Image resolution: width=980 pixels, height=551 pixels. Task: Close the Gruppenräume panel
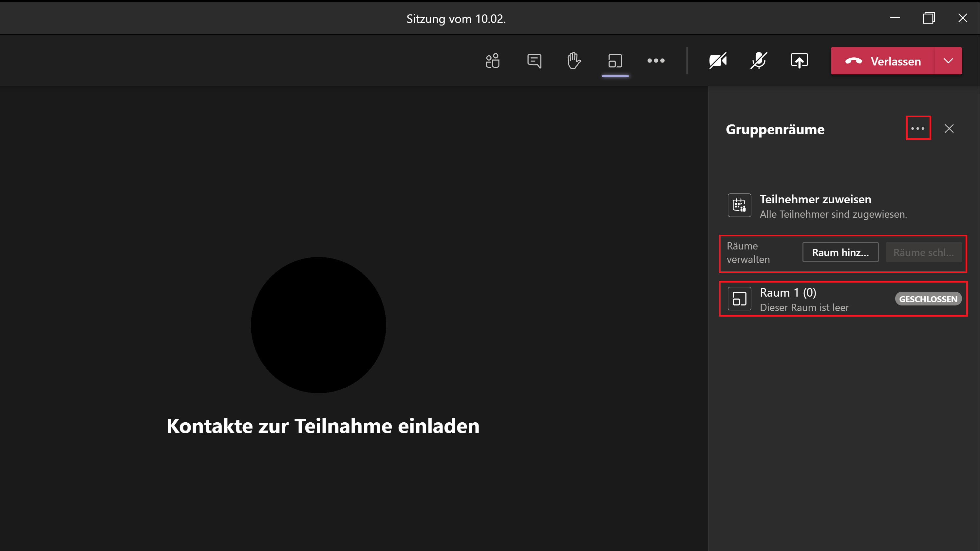point(949,129)
